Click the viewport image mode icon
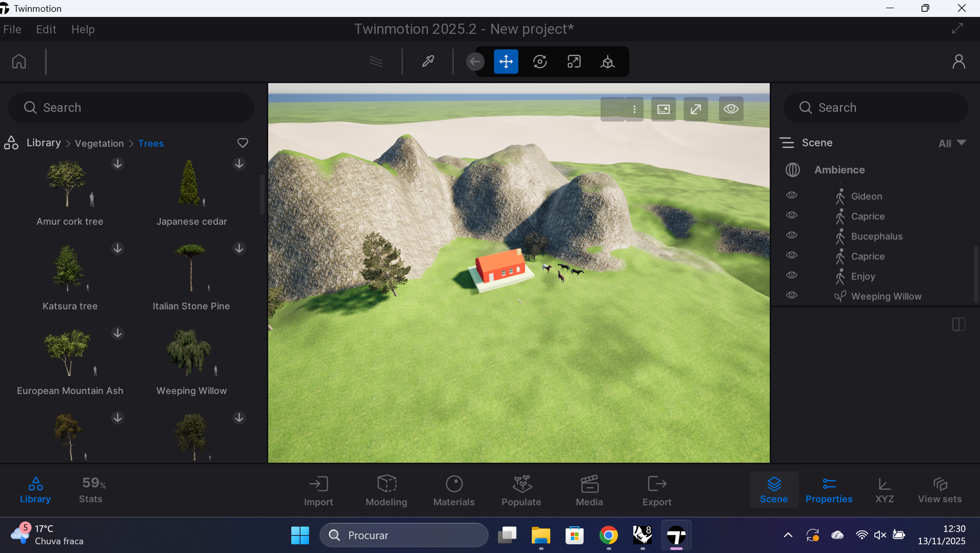This screenshot has height=553, width=980. click(x=664, y=109)
